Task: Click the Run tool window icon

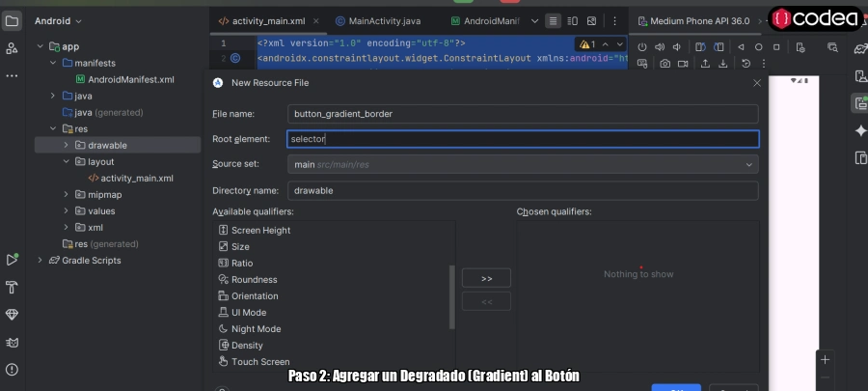Action: tap(12, 260)
